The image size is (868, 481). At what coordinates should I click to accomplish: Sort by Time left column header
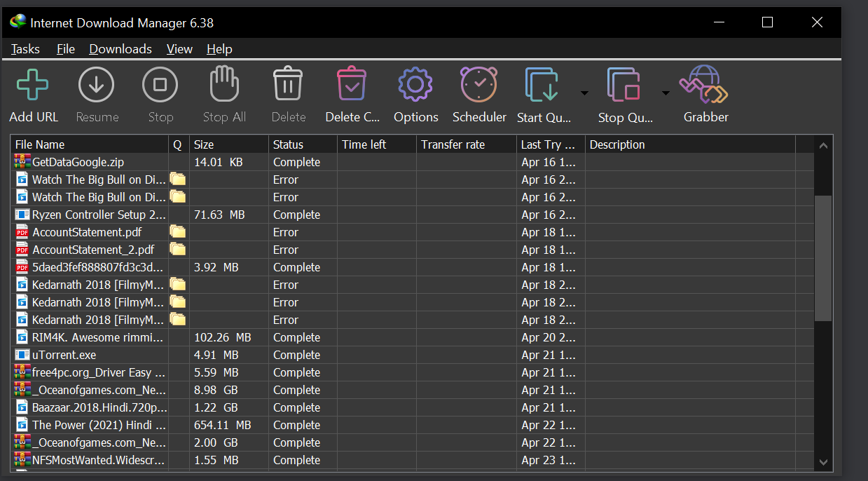pyautogui.click(x=377, y=144)
